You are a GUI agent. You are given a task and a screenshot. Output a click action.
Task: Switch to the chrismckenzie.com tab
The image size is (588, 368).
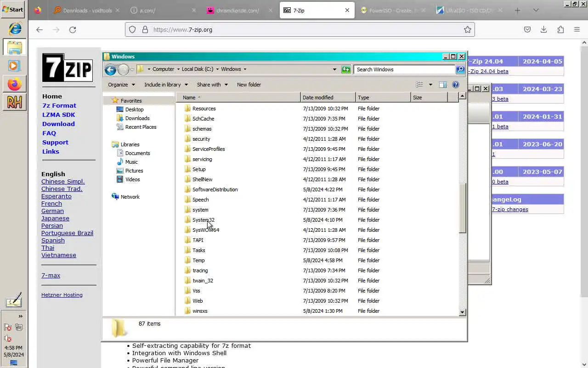tap(239, 10)
